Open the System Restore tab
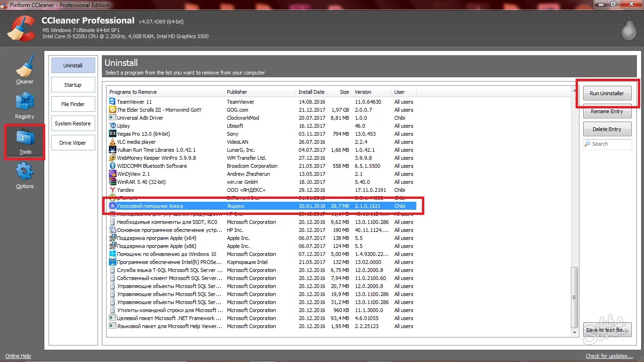The height and width of the screenshot is (362, 644). click(73, 123)
